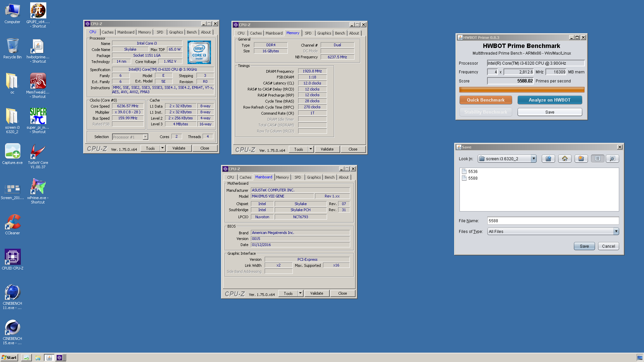Switch to SPD tab in Memory window

pyautogui.click(x=308, y=33)
